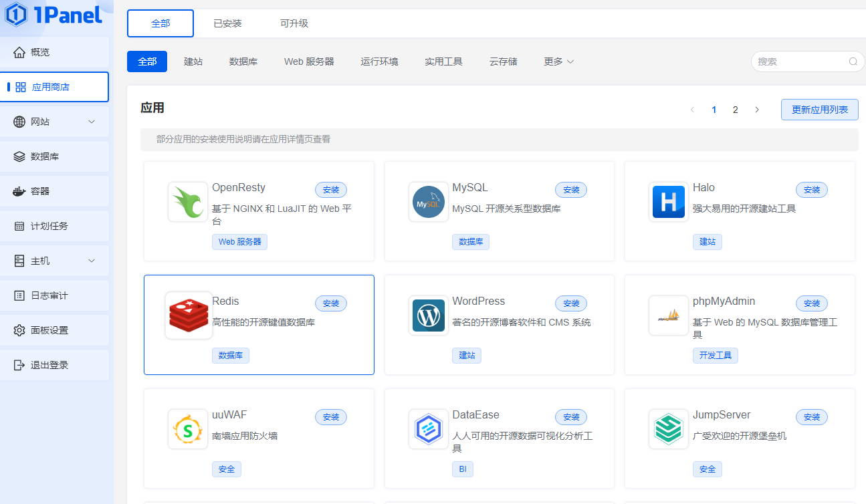Click the log icon beside 日志审计
Screen dimensions: 866x504
point(19,295)
